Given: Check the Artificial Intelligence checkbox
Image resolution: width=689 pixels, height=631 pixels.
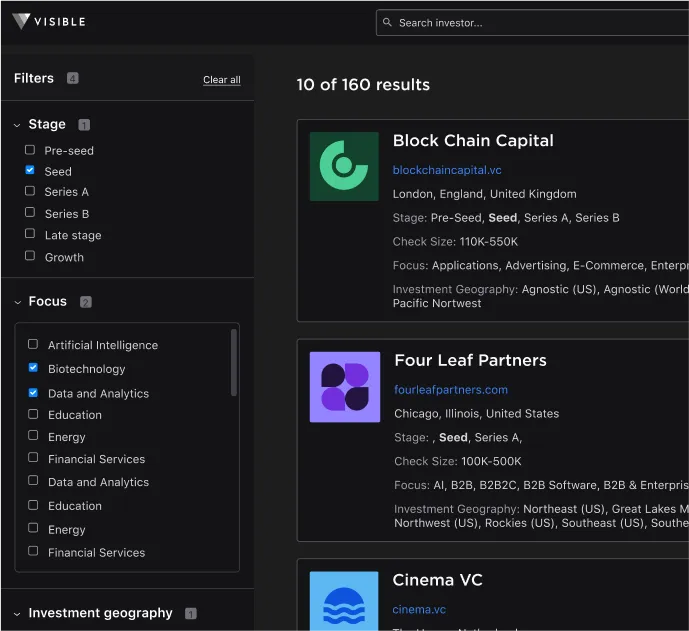Looking at the screenshot, I should point(33,344).
